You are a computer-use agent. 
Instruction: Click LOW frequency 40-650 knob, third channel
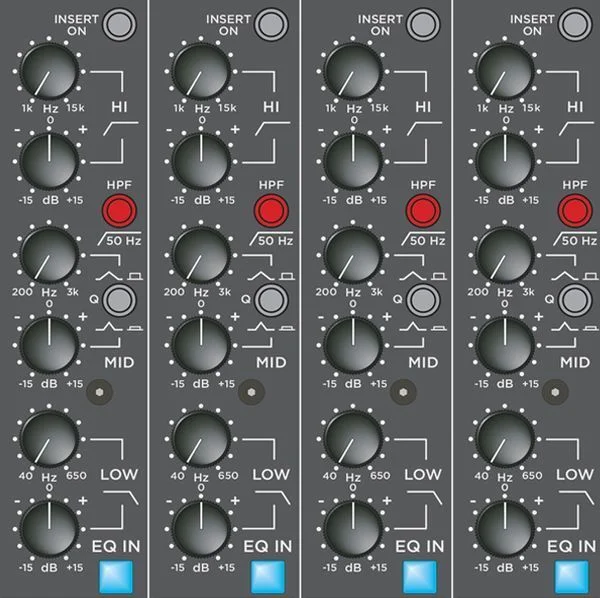[353, 438]
